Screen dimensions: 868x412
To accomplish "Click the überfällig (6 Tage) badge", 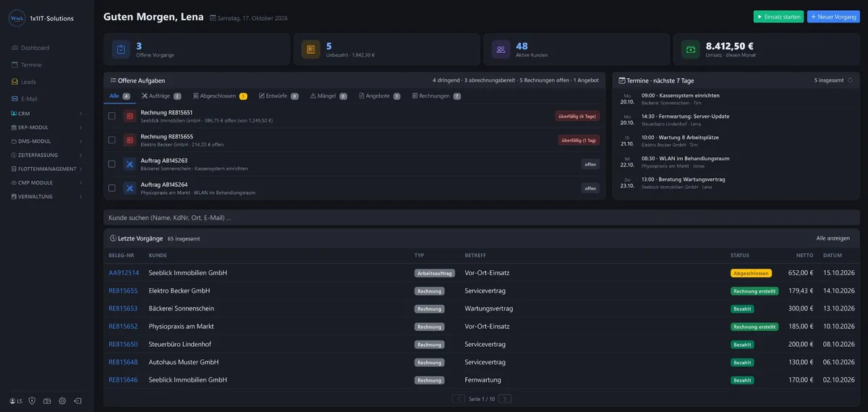I will coord(577,116).
